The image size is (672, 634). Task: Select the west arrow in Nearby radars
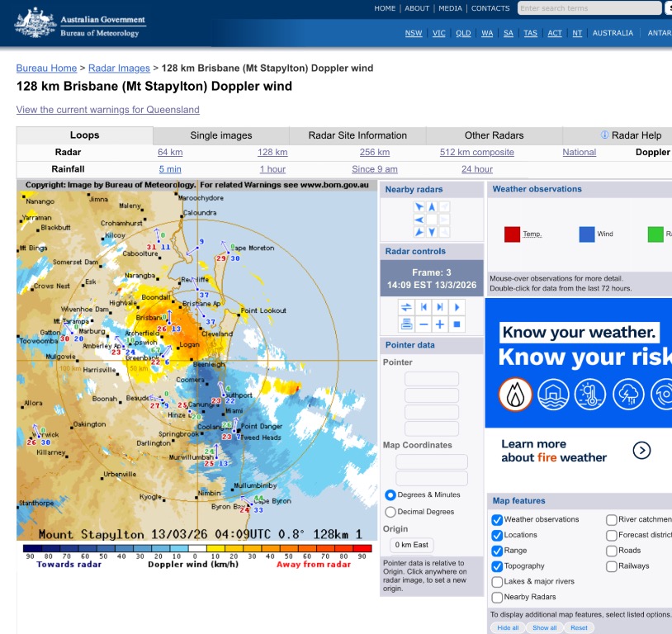pyautogui.click(x=419, y=220)
